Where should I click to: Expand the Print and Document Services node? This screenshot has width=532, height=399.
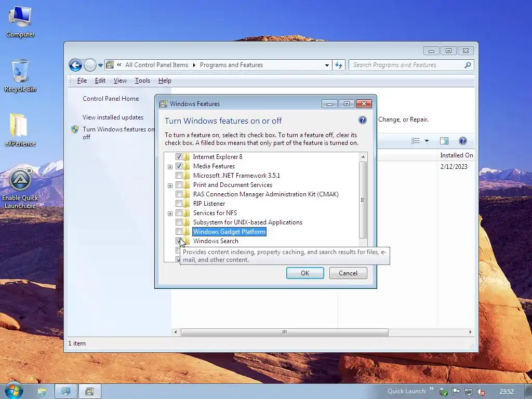(170, 185)
